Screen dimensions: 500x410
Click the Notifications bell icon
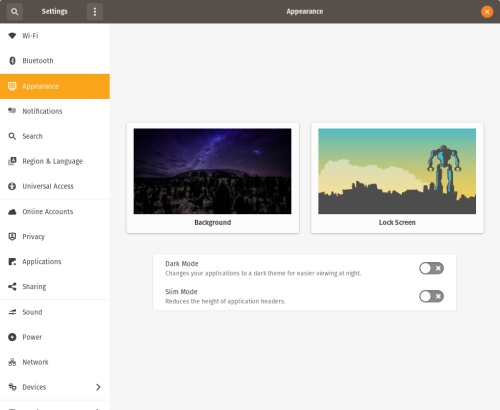click(x=12, y=111)
